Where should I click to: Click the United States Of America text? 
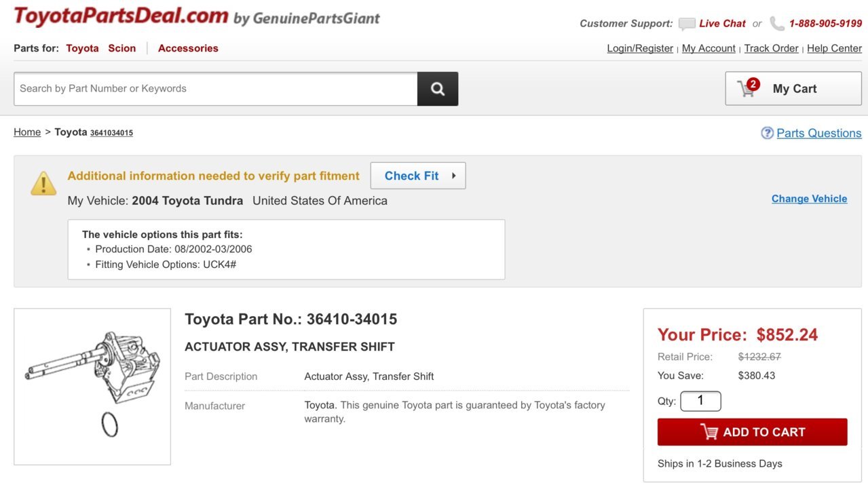click(x=320, y=201)
